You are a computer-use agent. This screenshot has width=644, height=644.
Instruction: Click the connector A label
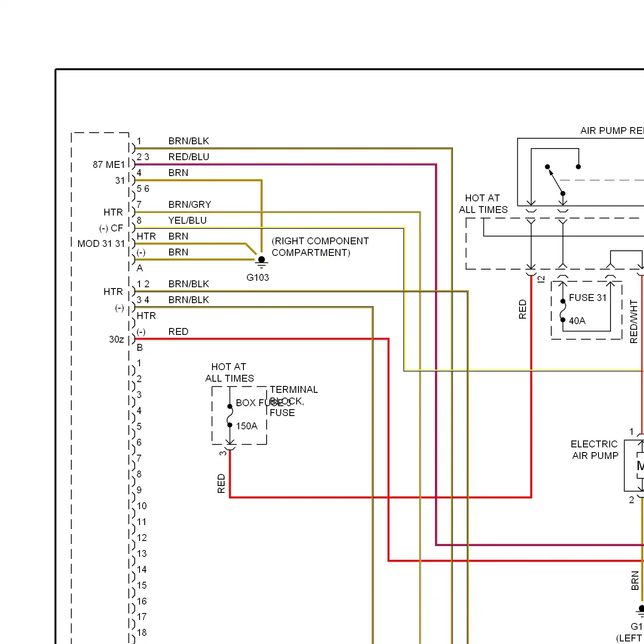tap(140, 268)
